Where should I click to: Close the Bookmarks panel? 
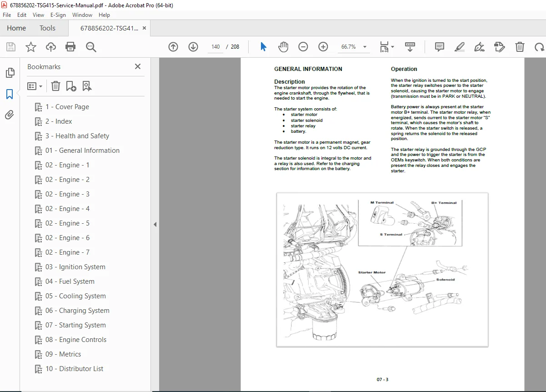138,66
